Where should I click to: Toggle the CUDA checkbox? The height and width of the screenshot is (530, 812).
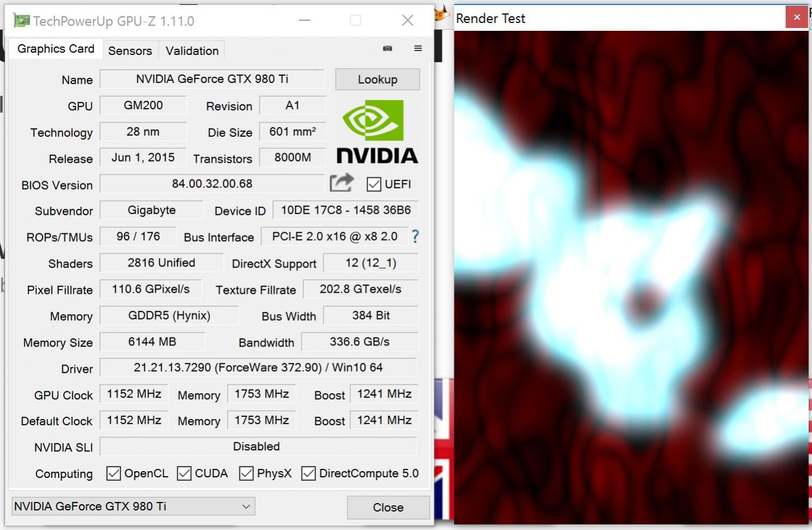click(184, 473)
